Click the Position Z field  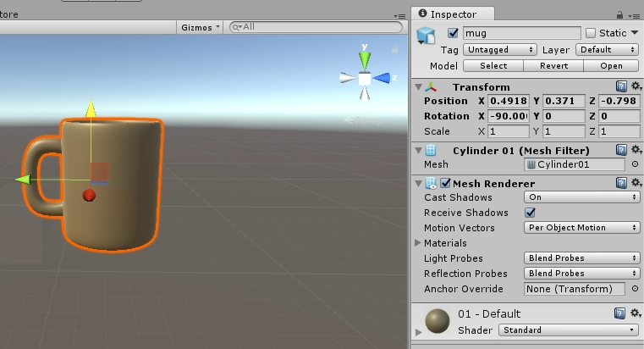pyautogui.click(x=619, y=101)
